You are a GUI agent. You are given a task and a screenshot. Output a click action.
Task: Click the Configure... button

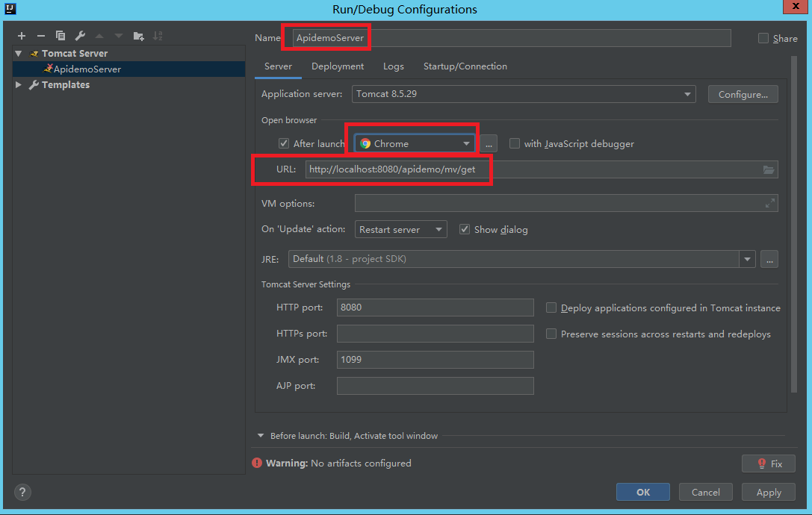point(743,94)
